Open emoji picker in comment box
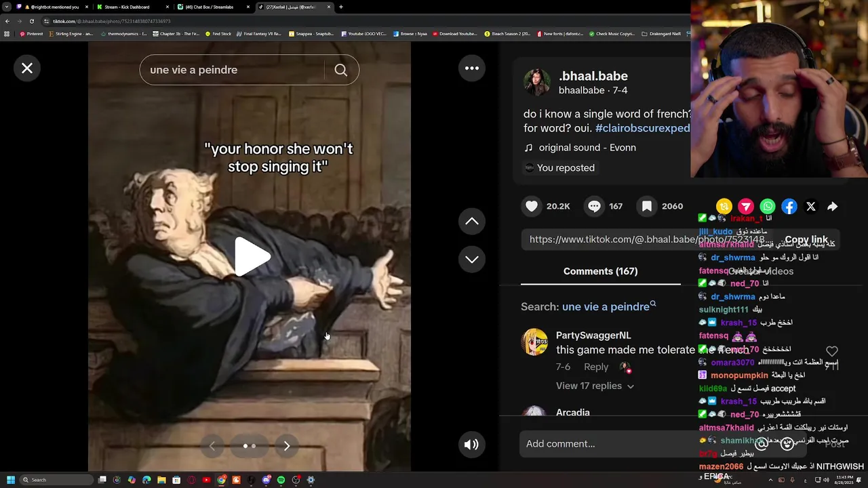The height and width of the screenshot is (488, 868). [x=787, y=444]
